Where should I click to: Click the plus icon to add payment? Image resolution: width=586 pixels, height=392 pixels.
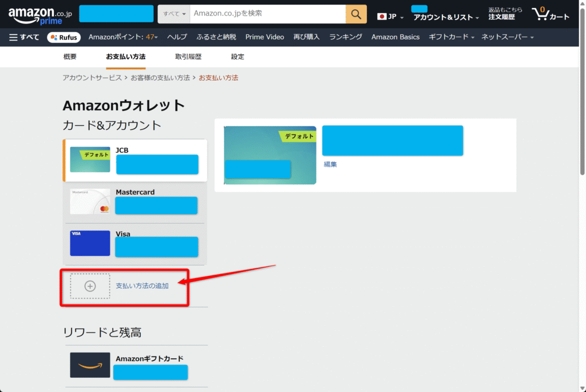tap(90, 286)
